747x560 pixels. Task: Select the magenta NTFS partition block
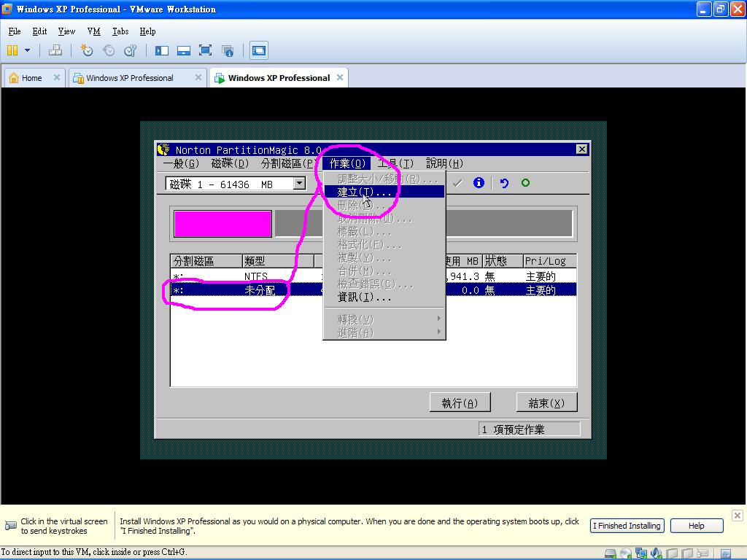[x=223, y=224]
